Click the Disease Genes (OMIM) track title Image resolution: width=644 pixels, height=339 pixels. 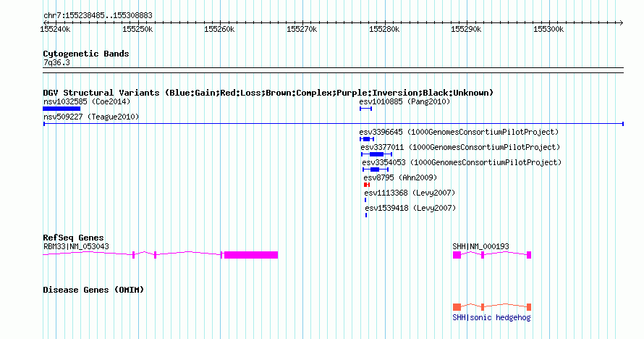tap(93, 290)
